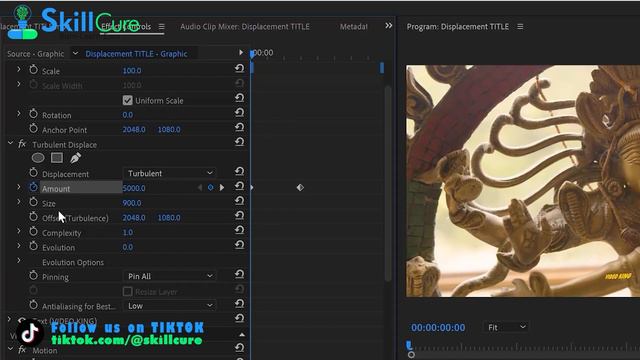Reset the Uniform Scale parameter
Image resolution: width=640 pixels, height=360 pixels.
[239, 98]
